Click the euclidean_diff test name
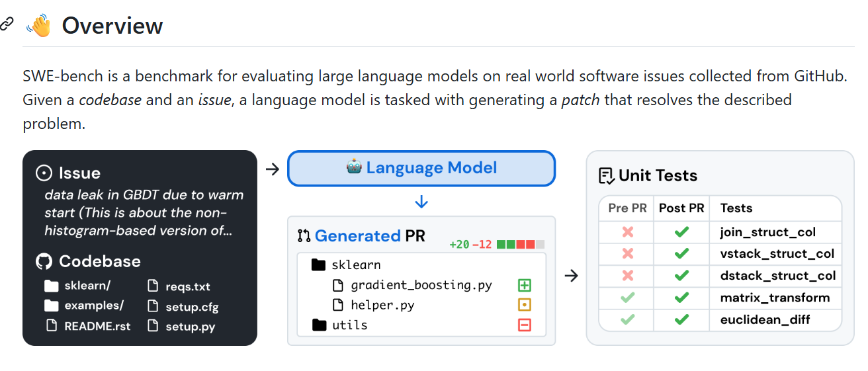This screenshot has width=868, height=371. (765, 319)
